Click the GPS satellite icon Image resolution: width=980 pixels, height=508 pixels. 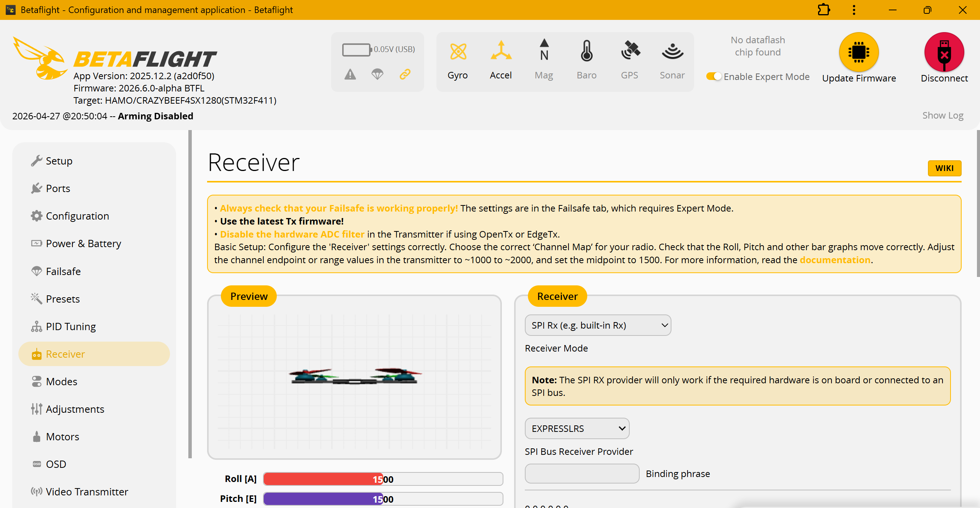click(630, 50)
